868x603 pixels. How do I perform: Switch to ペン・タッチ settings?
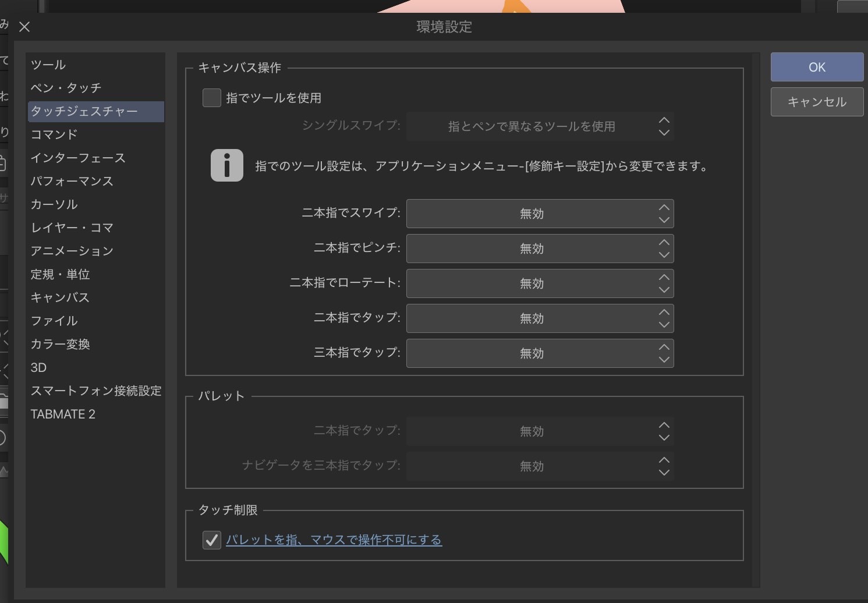(66, 88)
